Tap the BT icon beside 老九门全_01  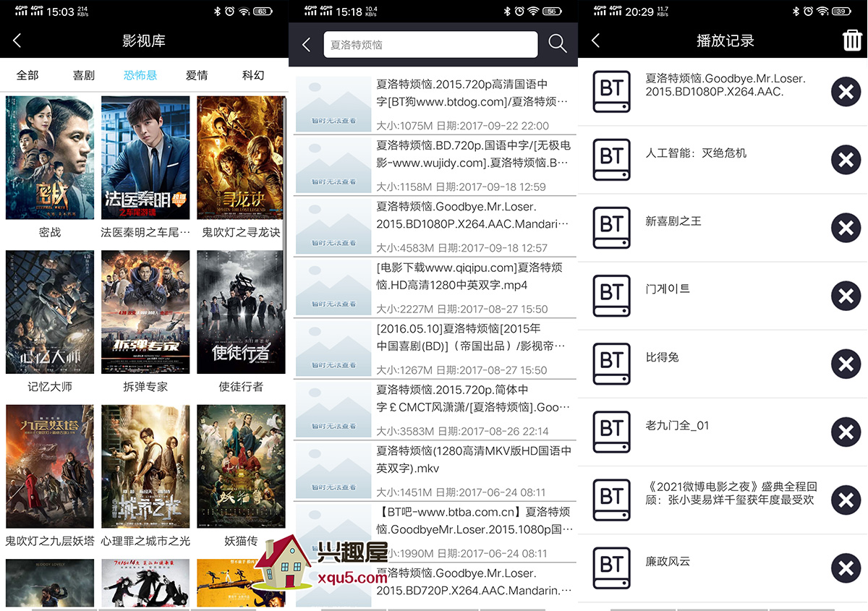(x=612, y=432)
